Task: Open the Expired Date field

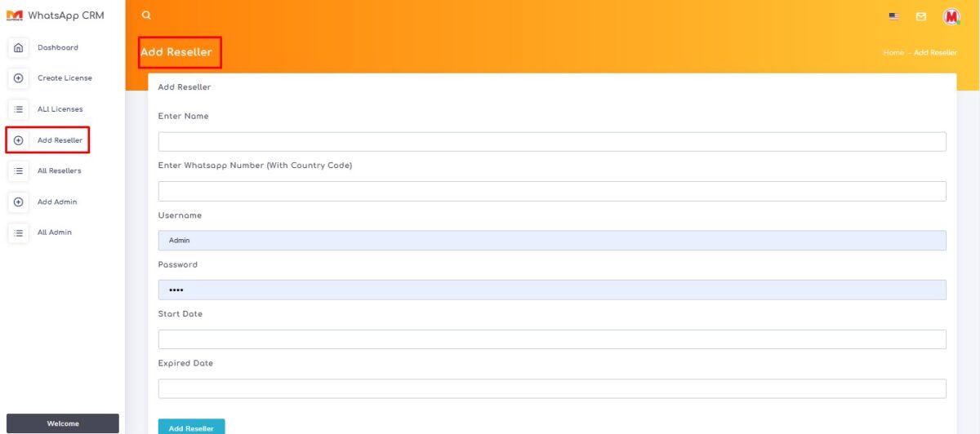Action: coord(552,389)
